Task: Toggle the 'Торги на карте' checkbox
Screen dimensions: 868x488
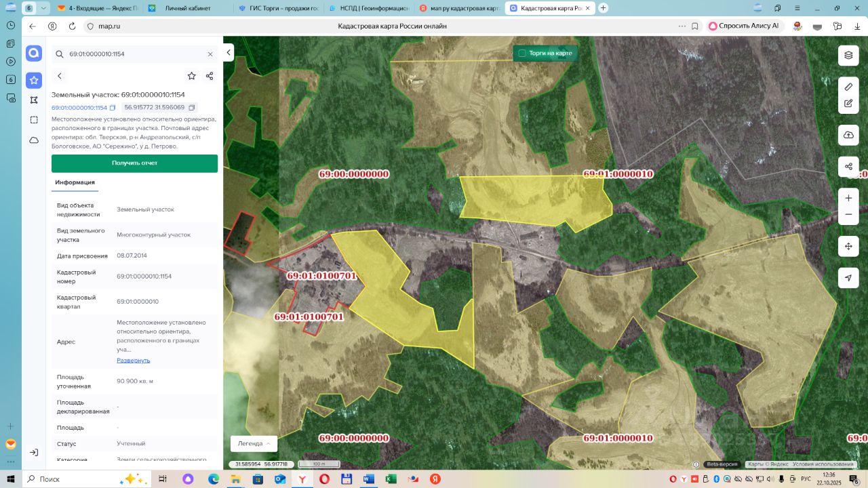Action: [x=522, y=53]
